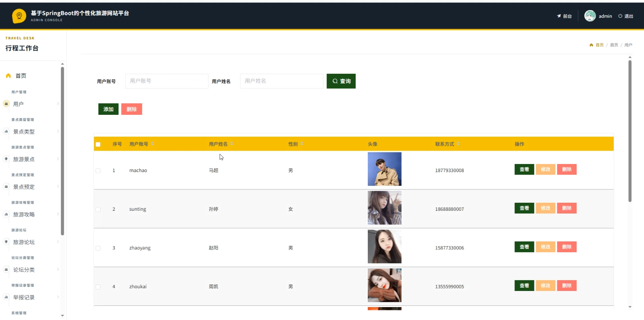Click 修改 for the zhoukai row

pos(546,285)
